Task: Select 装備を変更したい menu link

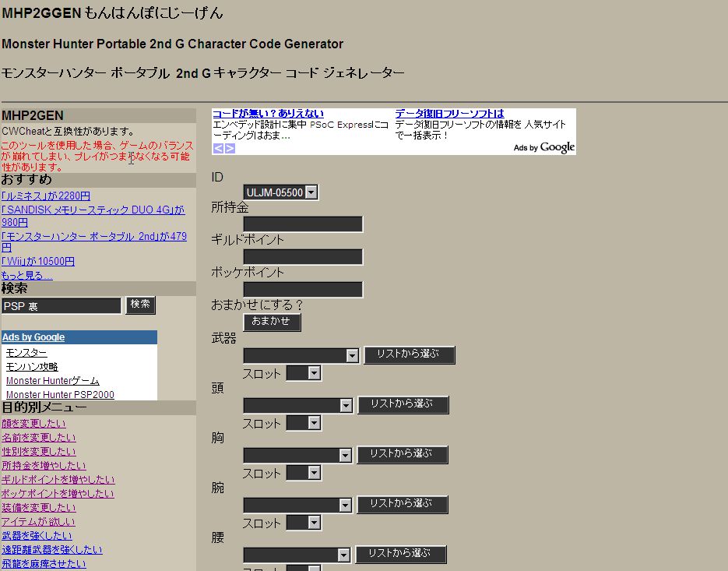Action: pyautogui.click(x=38, y=508)
